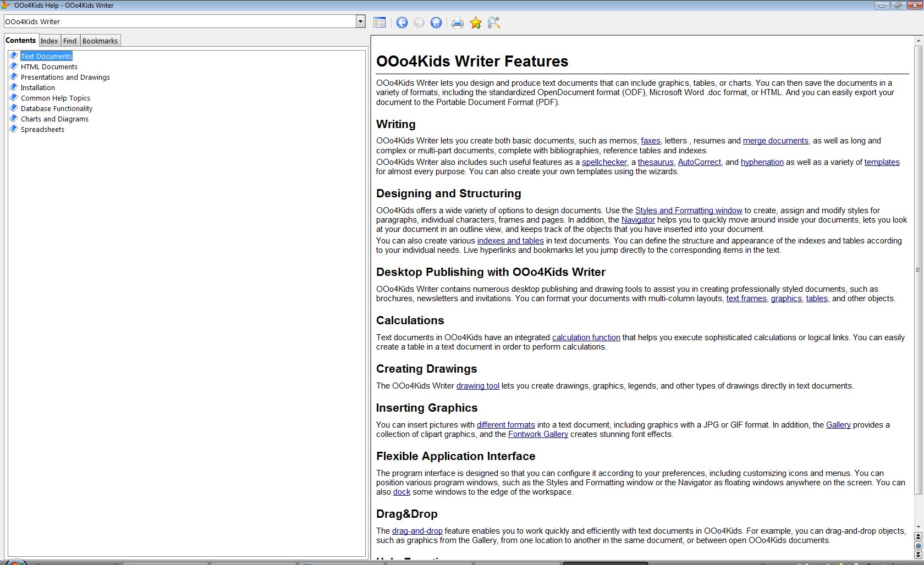This screenshot has height=565, width=924.
Task: Click the book icon beside Spreadsheets
Action: click(x=14, y=129)
